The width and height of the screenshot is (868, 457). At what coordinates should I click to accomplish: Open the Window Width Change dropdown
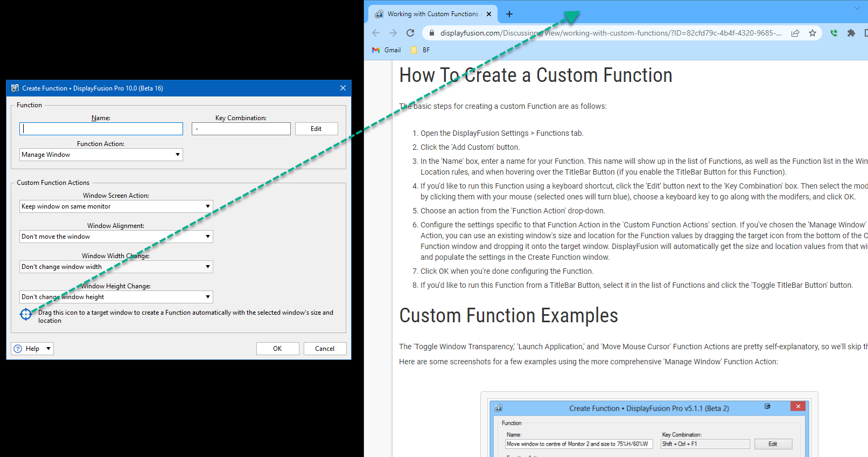pyautogui.click(x=116, y=267)
